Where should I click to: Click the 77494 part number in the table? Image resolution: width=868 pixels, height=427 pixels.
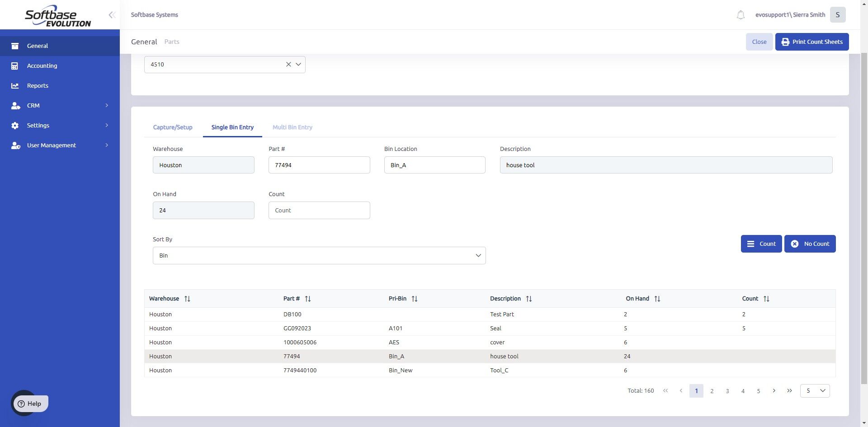click(292, 357)
